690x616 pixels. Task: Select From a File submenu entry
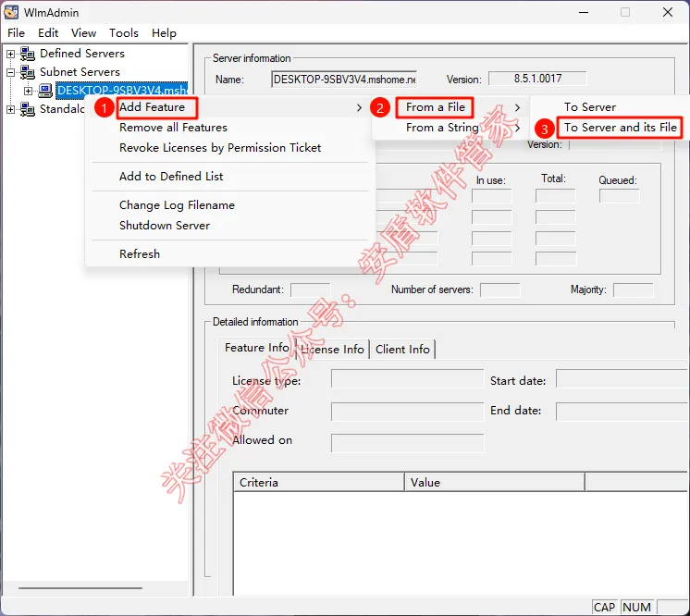436,107
